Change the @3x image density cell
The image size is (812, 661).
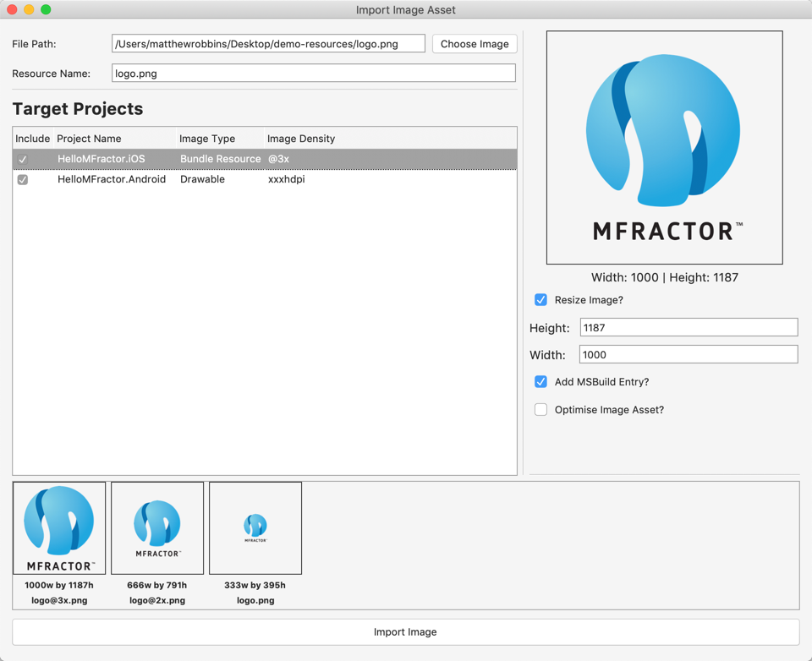(x=278, y=159)
